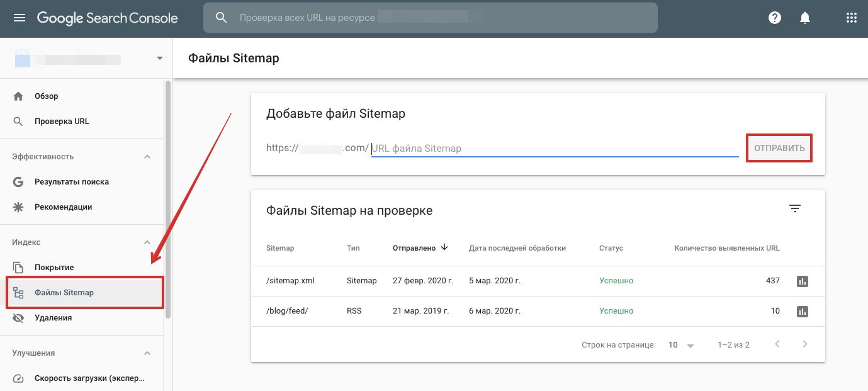Screen dimensions: 868x391
Task: Open the notifications bell
Action: [x=804, y=17]
